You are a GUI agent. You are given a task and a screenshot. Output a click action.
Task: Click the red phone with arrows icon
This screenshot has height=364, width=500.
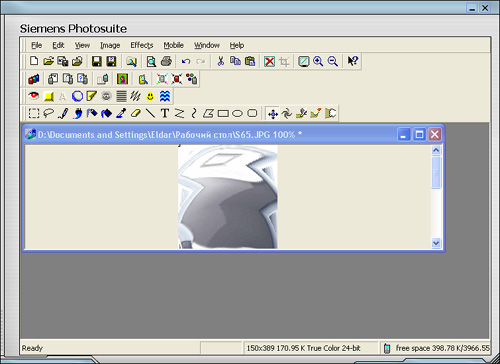click(x=177, y=79)
